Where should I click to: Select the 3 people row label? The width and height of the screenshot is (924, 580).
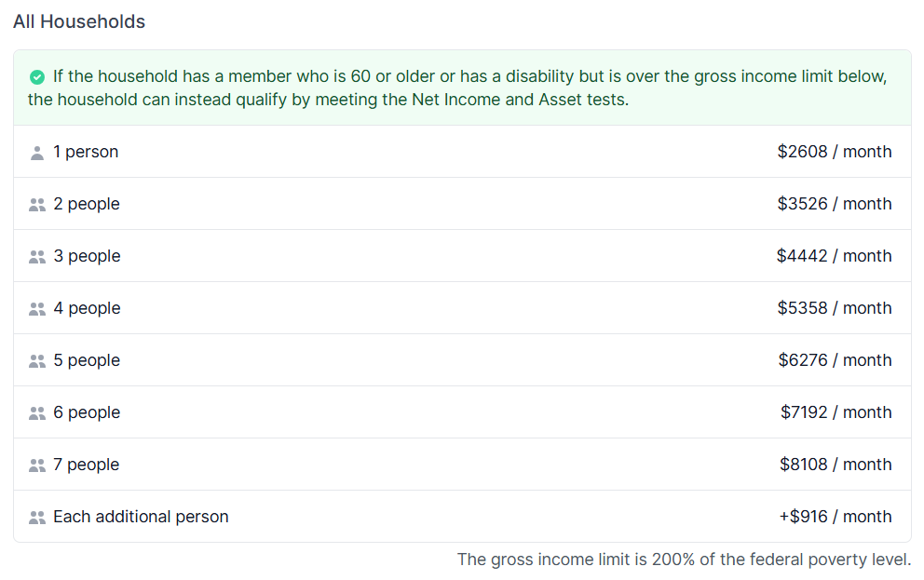coord(87,256)
